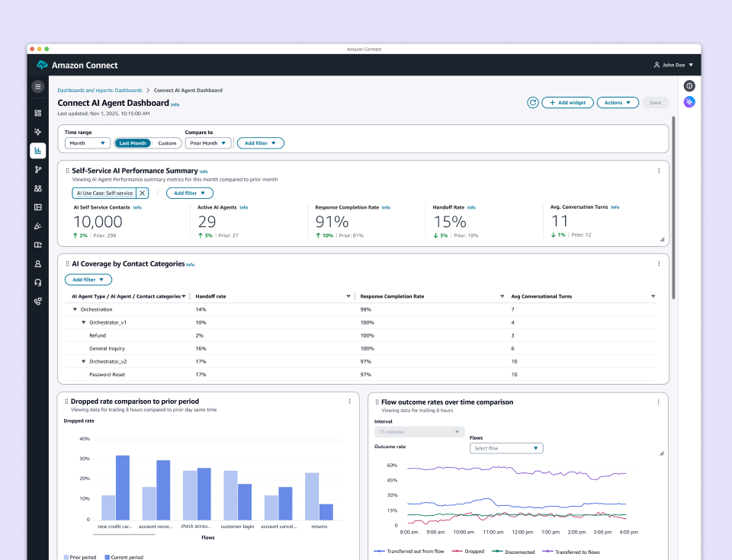Click Info next to Handoff Rate metric

[x=472, y=206]
